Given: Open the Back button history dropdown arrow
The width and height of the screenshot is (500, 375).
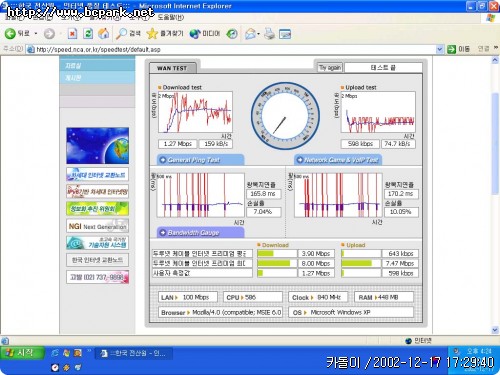Looking at the screenshot, I should (36, 34).
